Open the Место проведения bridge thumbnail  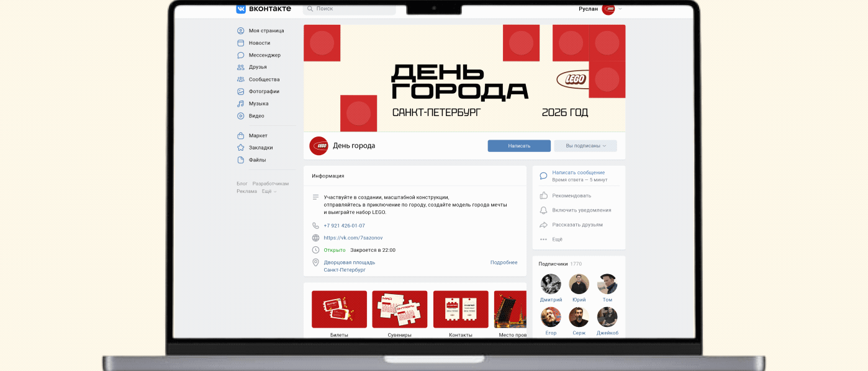pos(510,309)
